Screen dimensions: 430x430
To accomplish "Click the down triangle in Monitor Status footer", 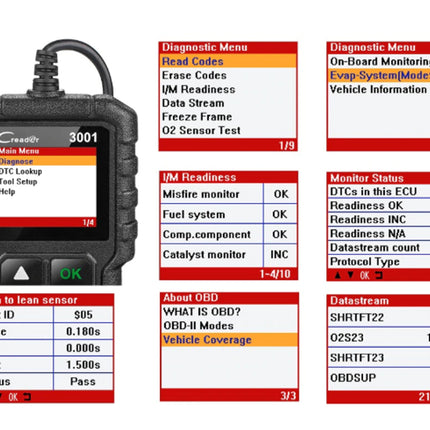I will click(350, 275).
